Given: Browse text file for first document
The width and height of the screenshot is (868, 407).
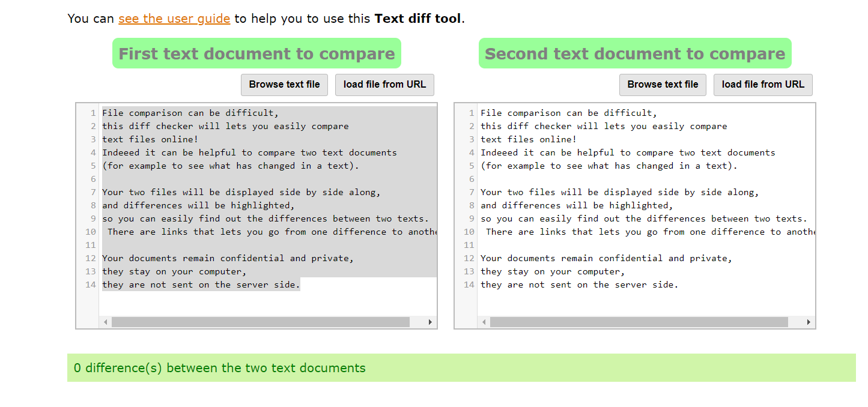Looking at the screenshot, I should pyautogui.click(x=284, y=85).
